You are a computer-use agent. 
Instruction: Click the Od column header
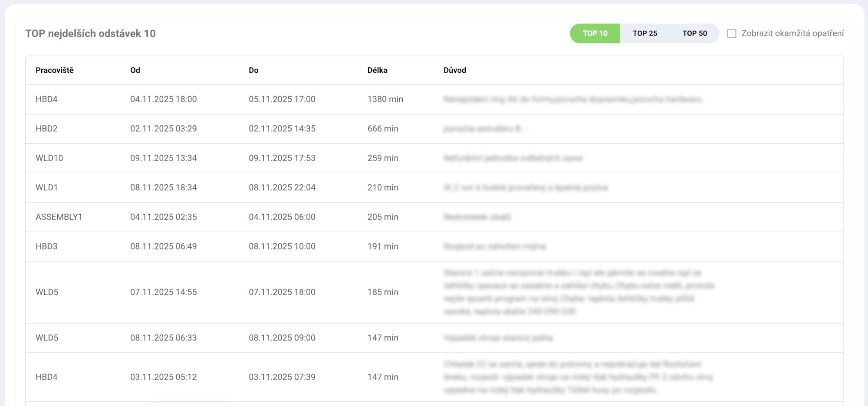[x=135, y=70]
